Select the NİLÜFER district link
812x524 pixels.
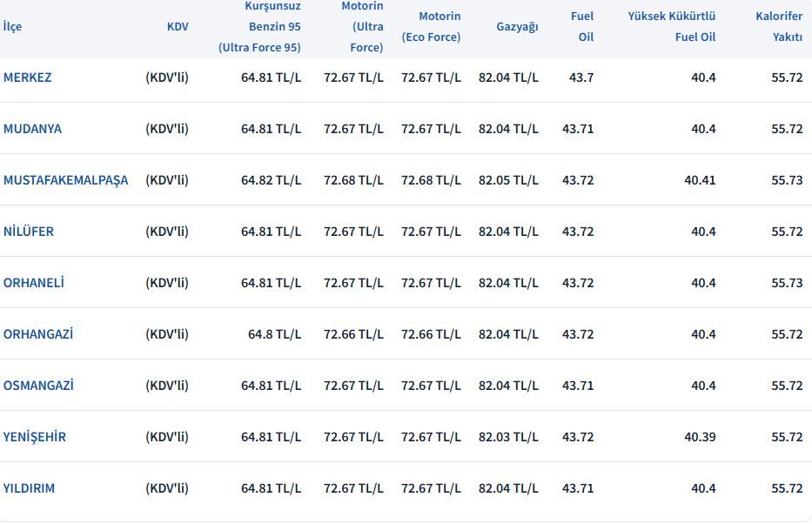click(x=29, y=232)
